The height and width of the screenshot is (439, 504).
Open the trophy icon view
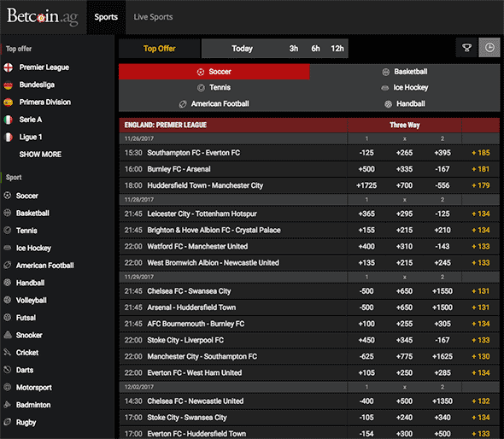click(466, 48)
